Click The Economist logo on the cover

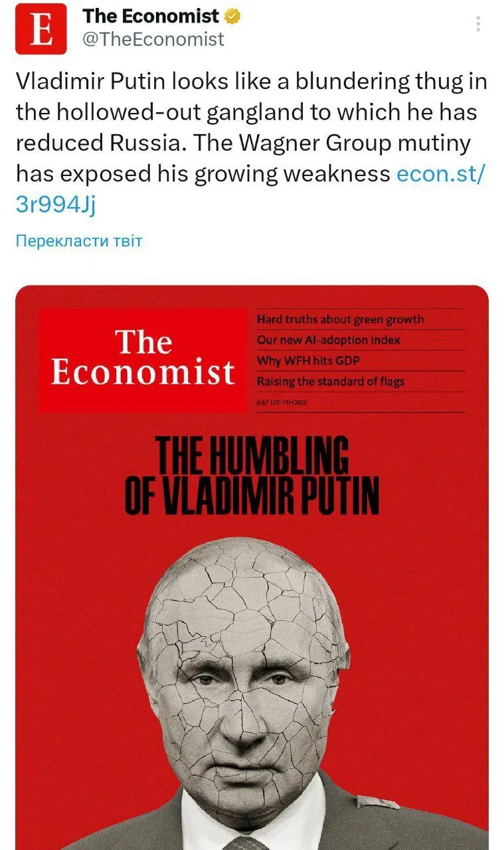[143, 359]
